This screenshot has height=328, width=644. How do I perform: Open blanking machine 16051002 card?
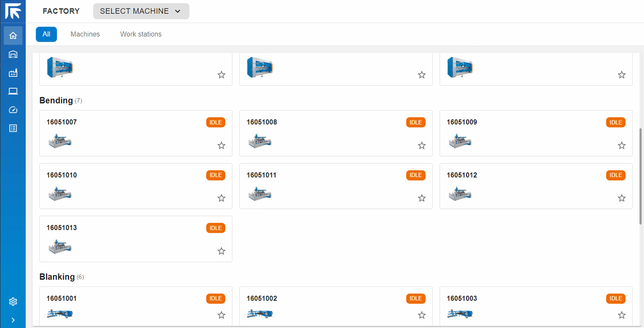point(336,306)
